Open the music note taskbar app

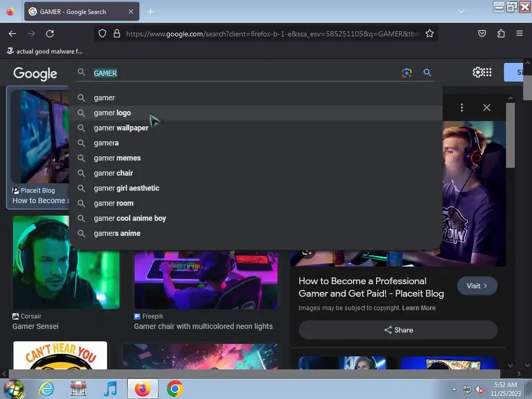110,389
